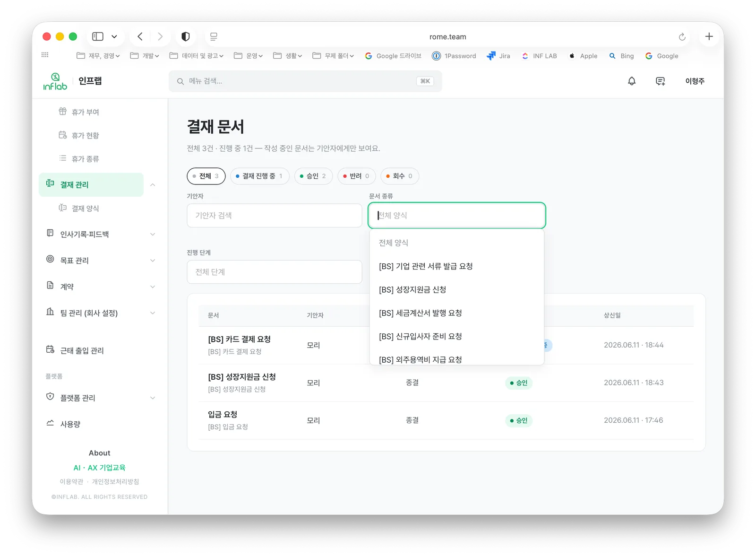Open Google 드라이브 bookmark
This screenshot has width=756, height=557.
pyautogui.click(x=393, y=56)
